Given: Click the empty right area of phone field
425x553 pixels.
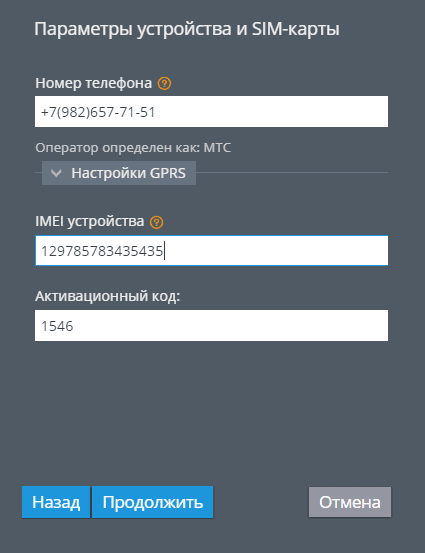Looking at the screenshot, I should tap(272, 112).
